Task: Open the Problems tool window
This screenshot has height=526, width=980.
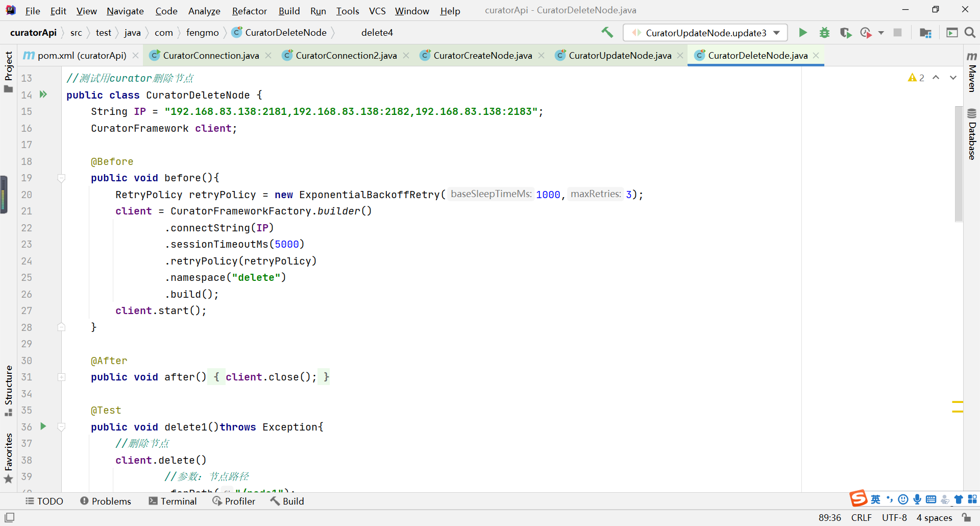Action: pyautogui.click(x=106, y=501)
